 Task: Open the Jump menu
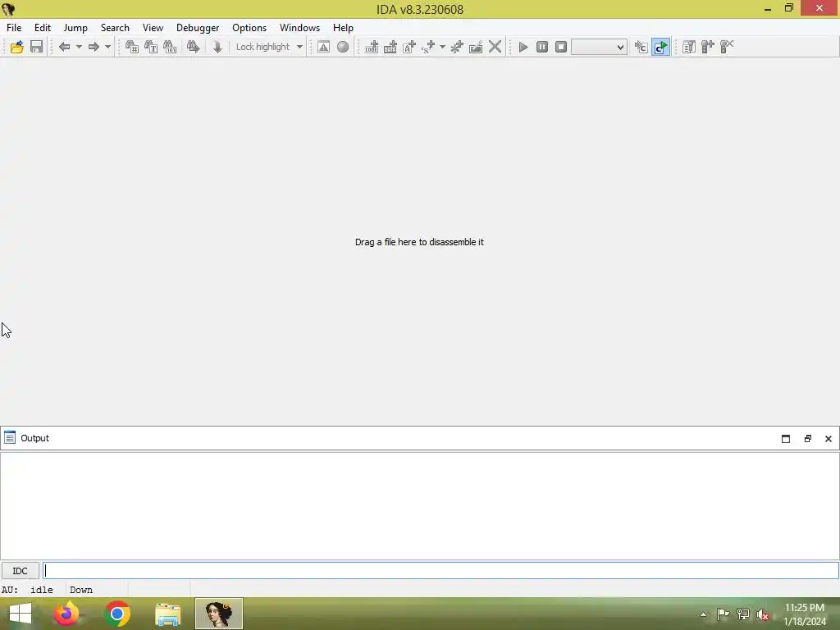pos(75,27)
